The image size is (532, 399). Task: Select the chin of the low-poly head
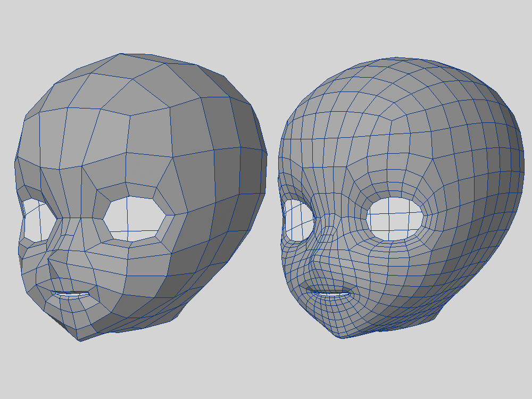pos(80,332)
